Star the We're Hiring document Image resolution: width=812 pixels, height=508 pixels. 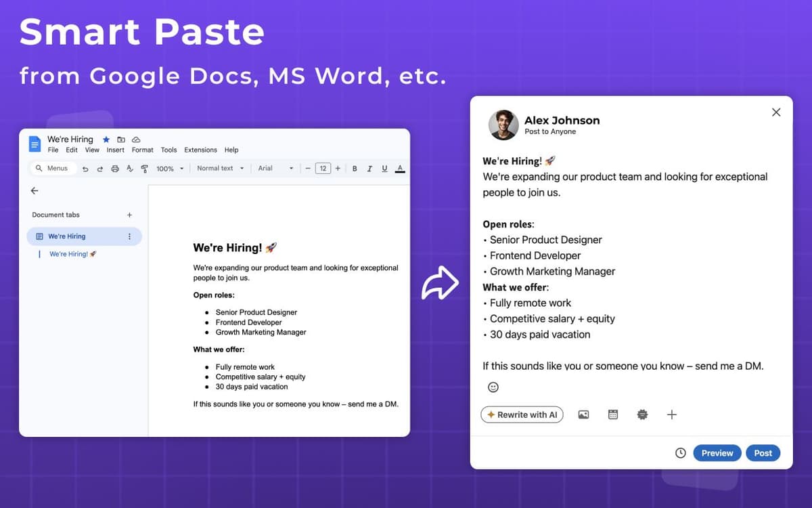tap(106, 140)
